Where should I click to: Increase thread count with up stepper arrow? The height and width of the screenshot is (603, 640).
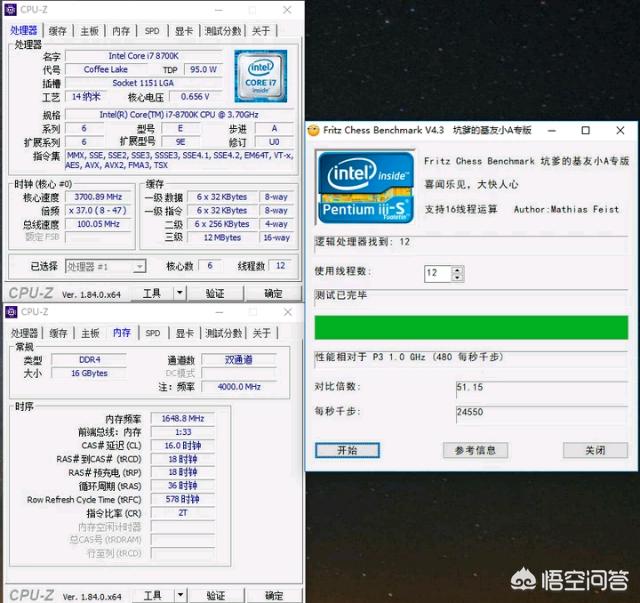(x=458, y=269)
